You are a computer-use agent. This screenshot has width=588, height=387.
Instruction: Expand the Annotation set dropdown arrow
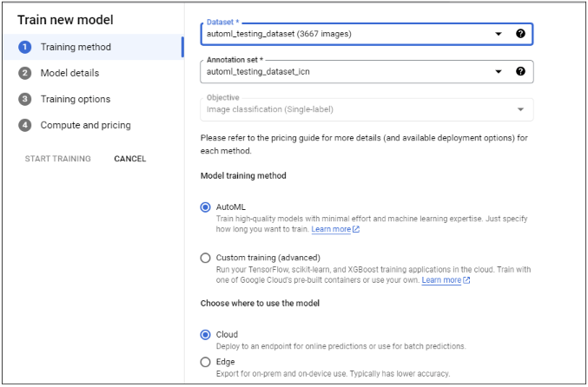[499, 72]
